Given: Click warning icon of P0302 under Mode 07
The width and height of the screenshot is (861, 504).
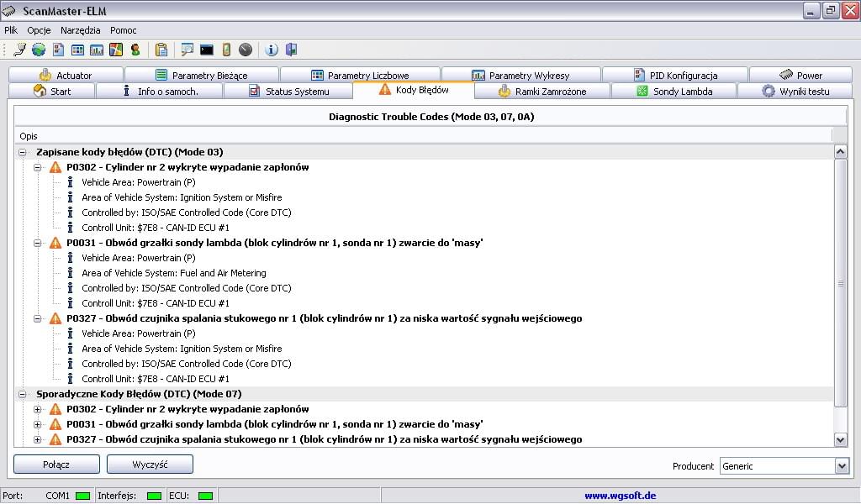Looking at the screenshot, I should [55, 409].
